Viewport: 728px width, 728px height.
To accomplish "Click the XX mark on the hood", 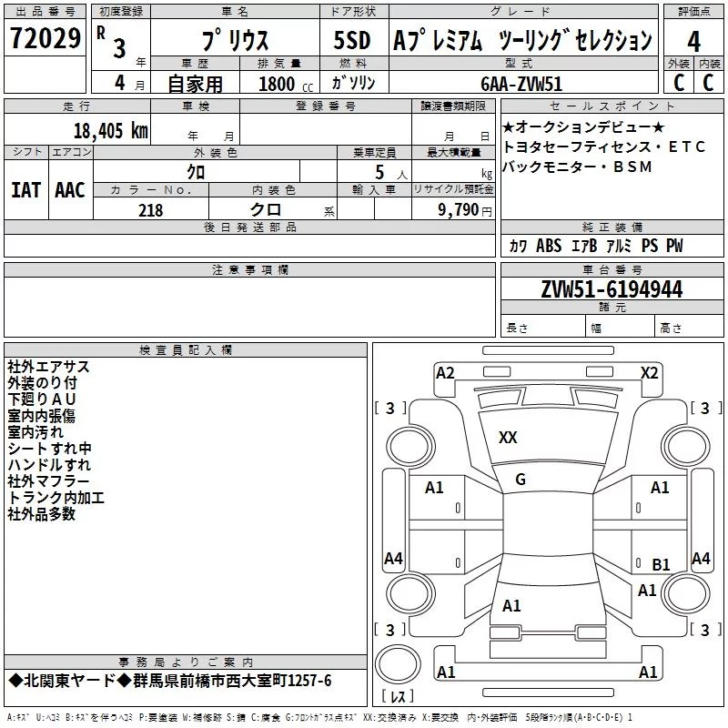I will [508, 438].
